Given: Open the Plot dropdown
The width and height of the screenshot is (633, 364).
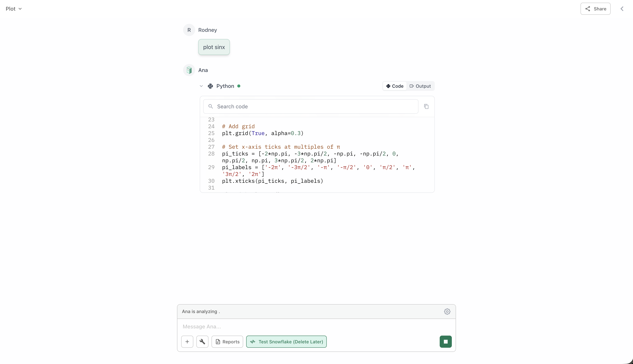Looking at the screenshot, I should (14, 9).
